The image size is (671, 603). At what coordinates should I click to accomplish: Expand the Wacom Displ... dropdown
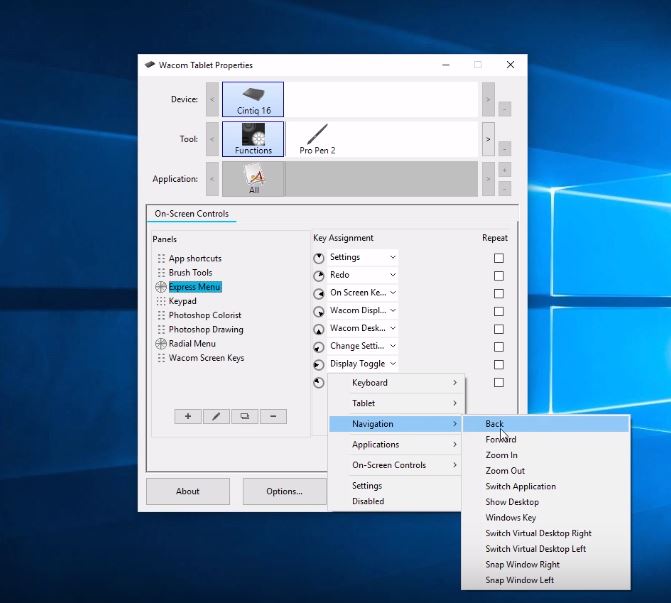(x=362, y=310)
